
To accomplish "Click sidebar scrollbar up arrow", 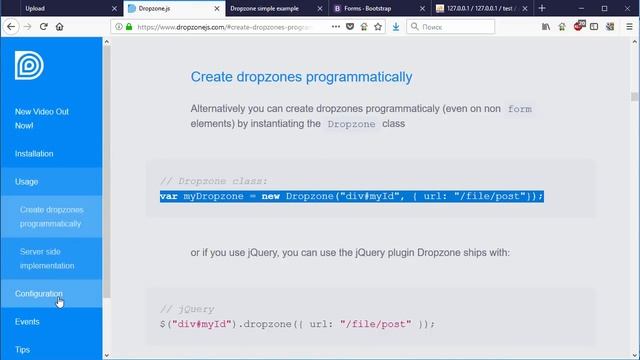I will (107, 41).
